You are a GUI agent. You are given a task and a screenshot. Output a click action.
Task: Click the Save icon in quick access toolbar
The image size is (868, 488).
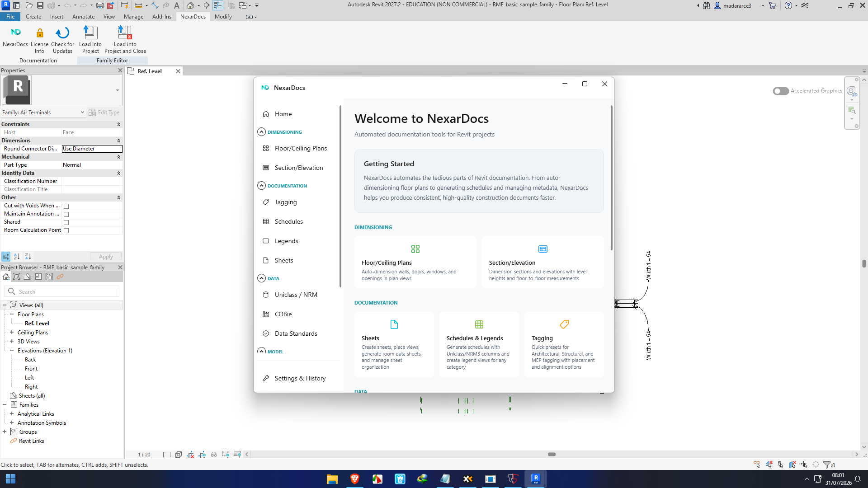click(x=40, y=5)
